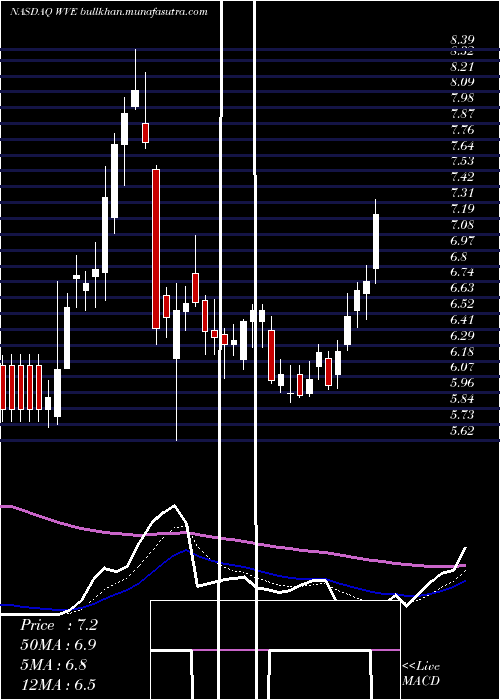The width and height of the screenshot is (500, 700).
Task: Click the 8.09 price axis label
Action: click(x=462, y=82)
